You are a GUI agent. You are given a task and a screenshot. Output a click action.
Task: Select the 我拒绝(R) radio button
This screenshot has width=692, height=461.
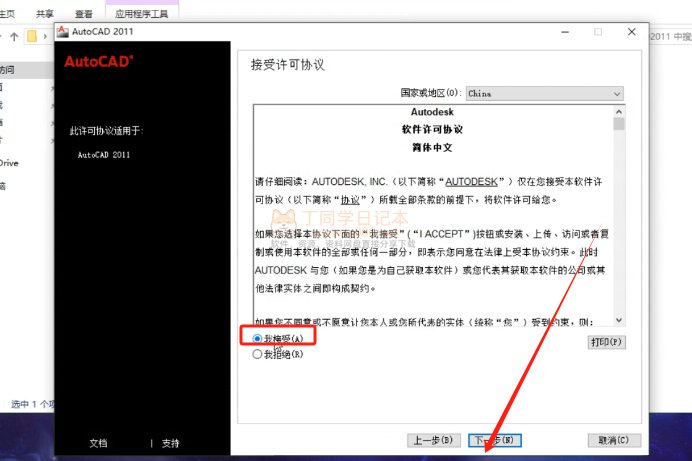point(257,354)
